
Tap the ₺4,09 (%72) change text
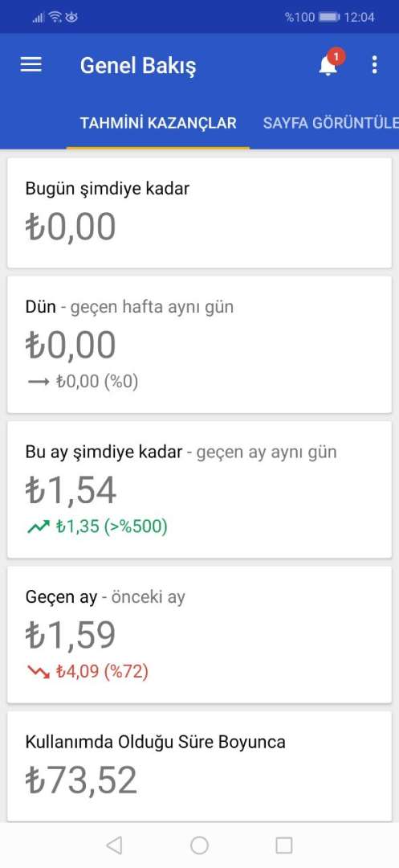pyautogui.click(x=102, y=672)
